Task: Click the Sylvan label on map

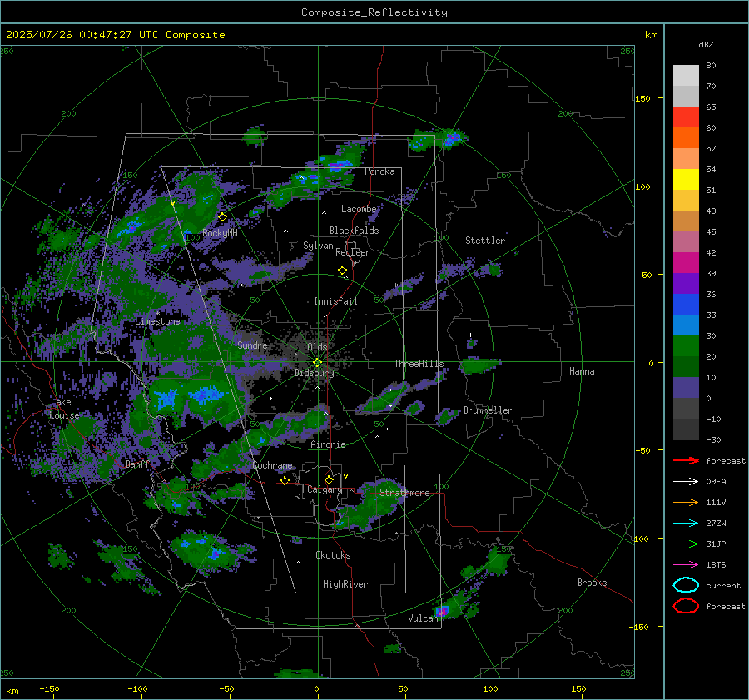Action: coord(318,246)
